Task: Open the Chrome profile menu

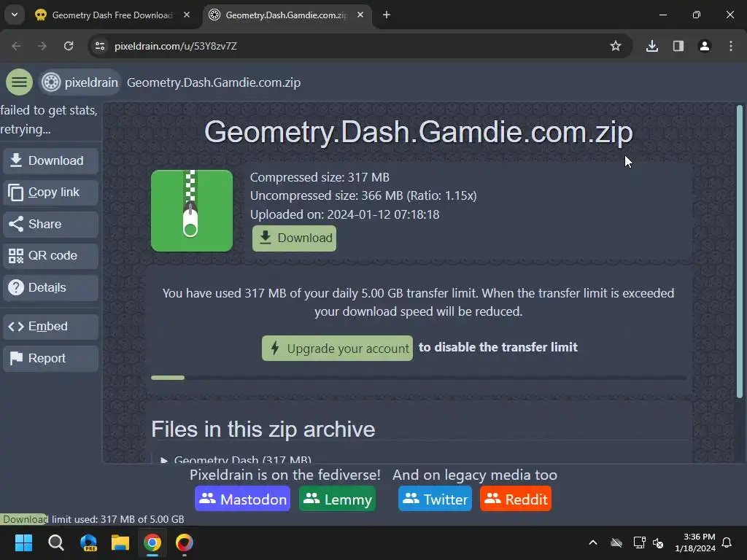Action: click(x=705, y=46)
